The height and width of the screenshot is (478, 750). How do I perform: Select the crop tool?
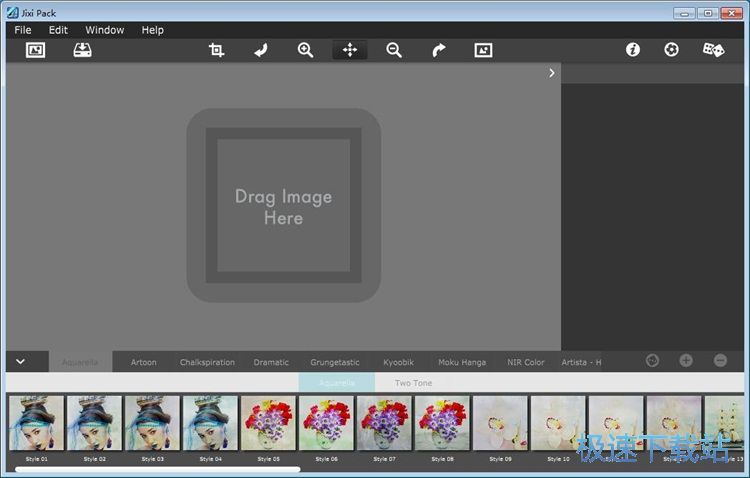click(x=216, y=50)
